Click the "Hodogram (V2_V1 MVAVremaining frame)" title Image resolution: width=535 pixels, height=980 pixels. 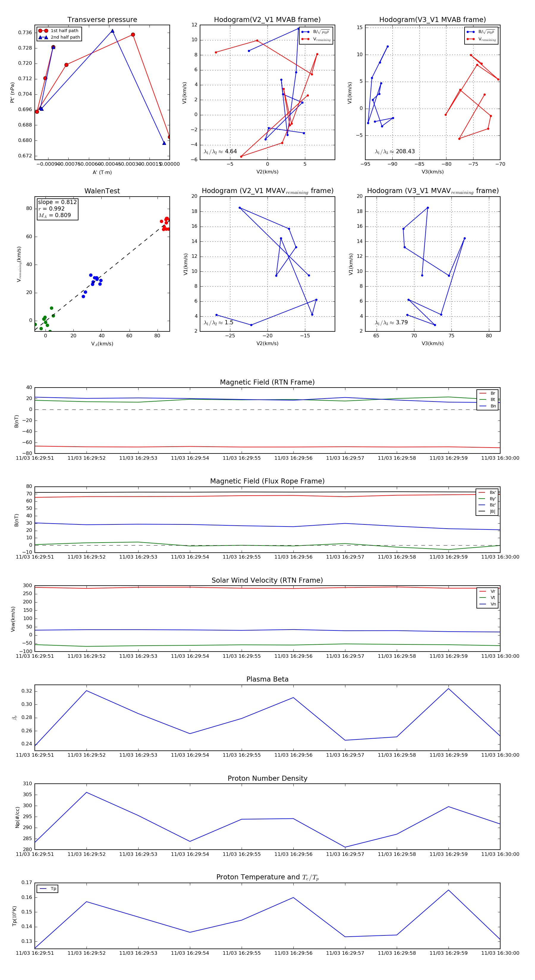267,191
